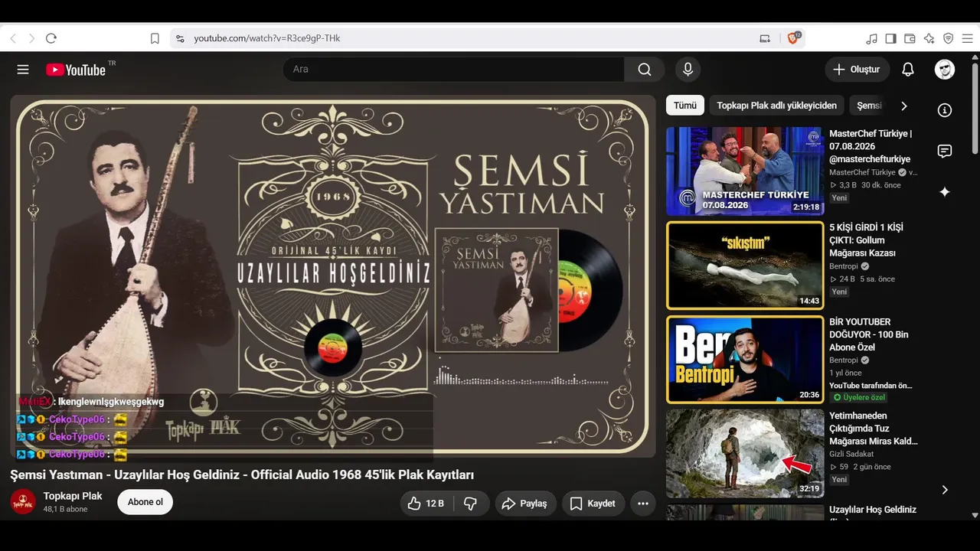Select the Şemsi filter chip
The height and width of the screenshot is (551, 980).
point(869,106)
